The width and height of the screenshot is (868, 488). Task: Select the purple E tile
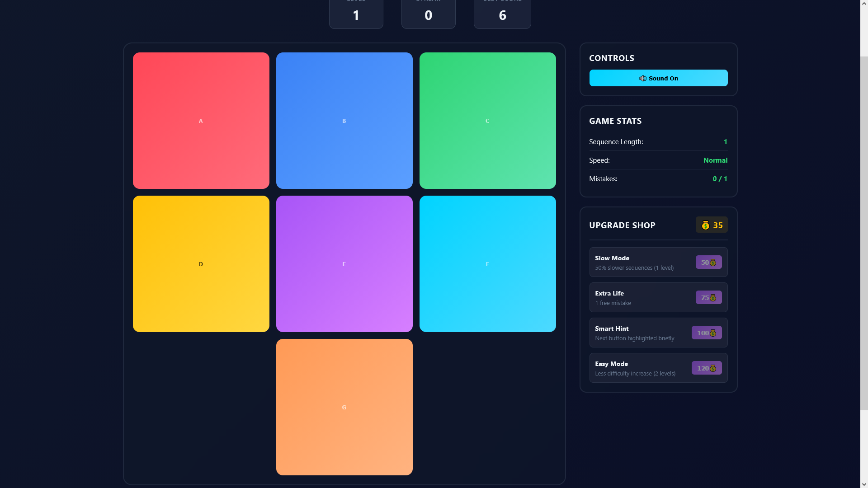(344, 264)
